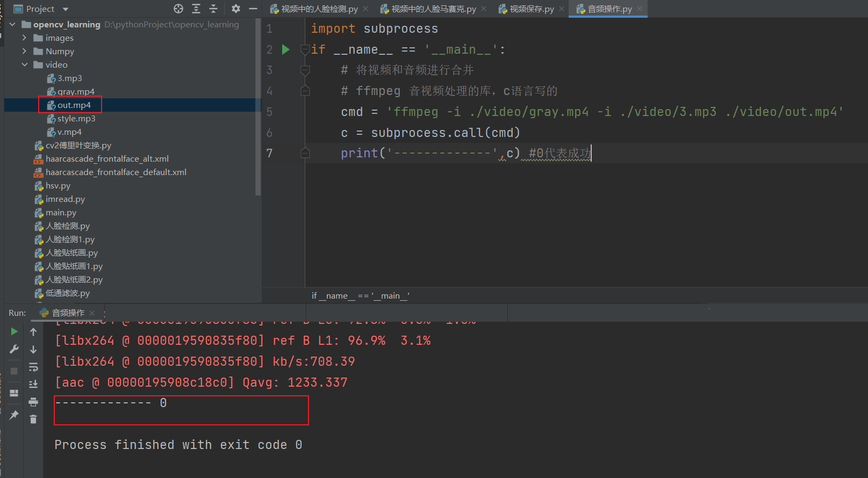Image resolution: width=868 pixels, height=478 pixels.
Task: Hide the Project panel with minus icon
Action: tap(253, 9)
